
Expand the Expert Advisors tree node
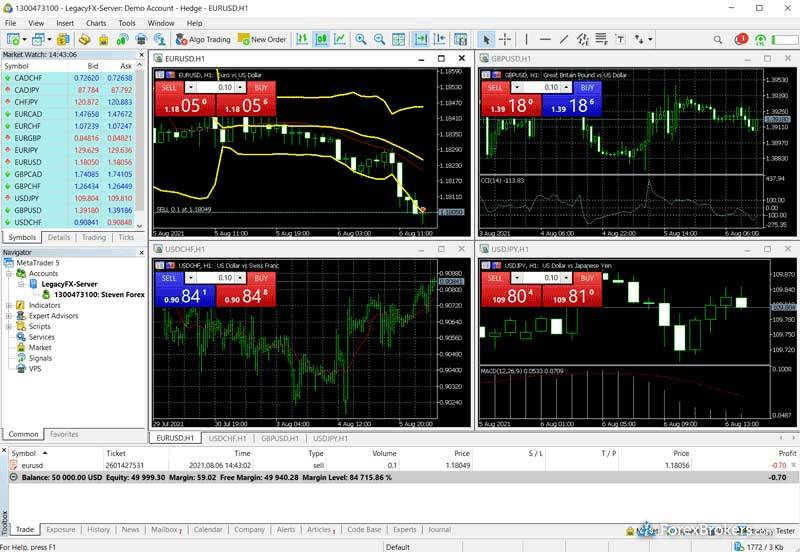9,316
